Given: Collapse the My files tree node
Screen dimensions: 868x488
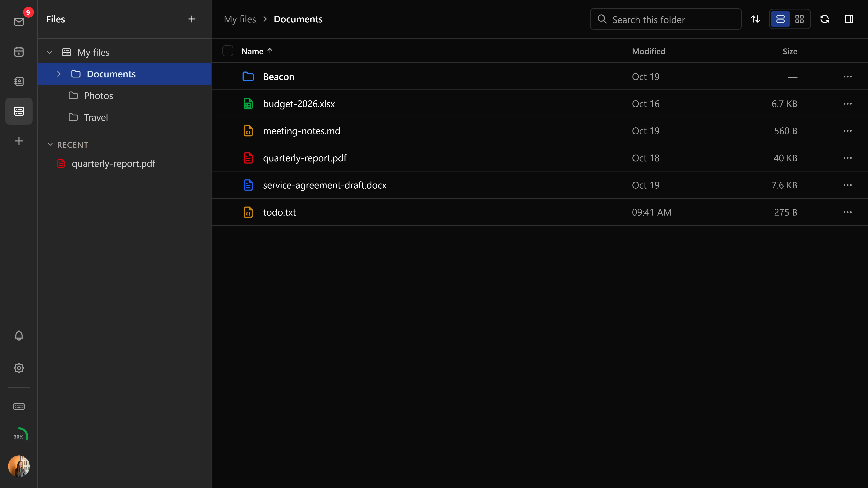Looking at the screenshot, I should (50, 52).
